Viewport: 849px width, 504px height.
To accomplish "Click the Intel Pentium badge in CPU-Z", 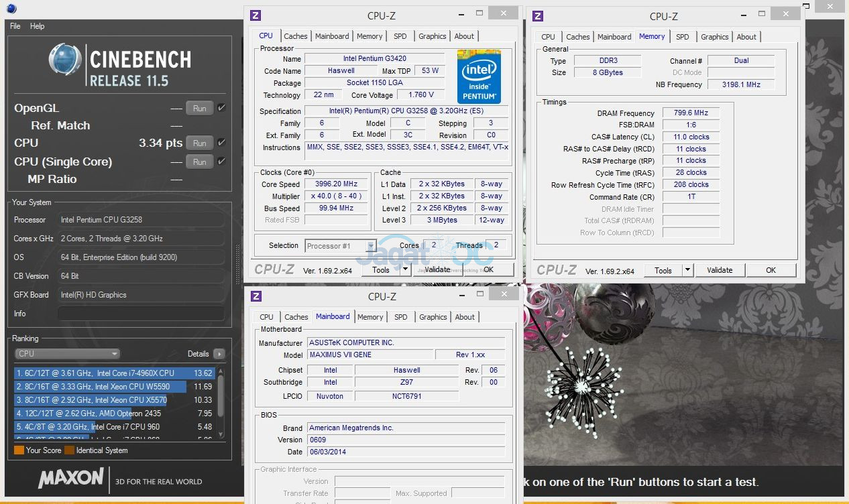I will pos(479,76).
